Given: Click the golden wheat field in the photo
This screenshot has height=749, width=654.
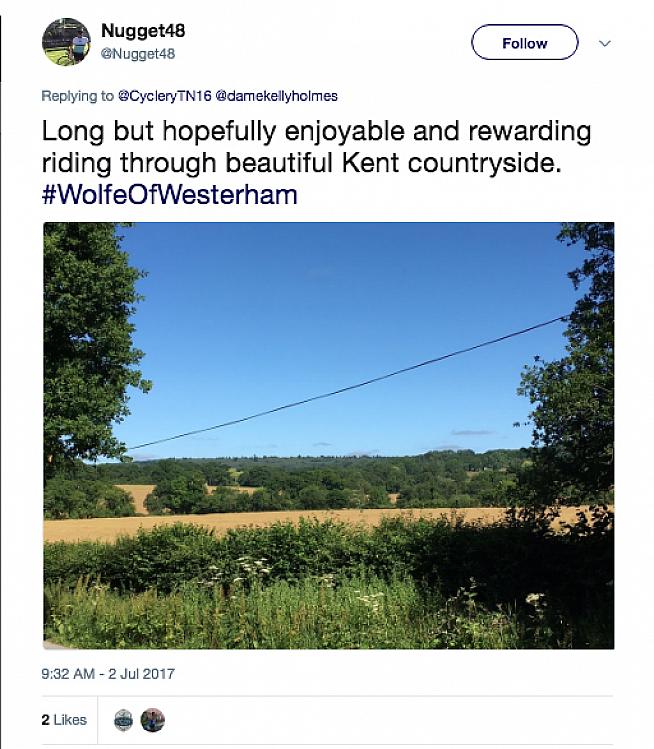Looking at the screenshot, I should point(300,519).
